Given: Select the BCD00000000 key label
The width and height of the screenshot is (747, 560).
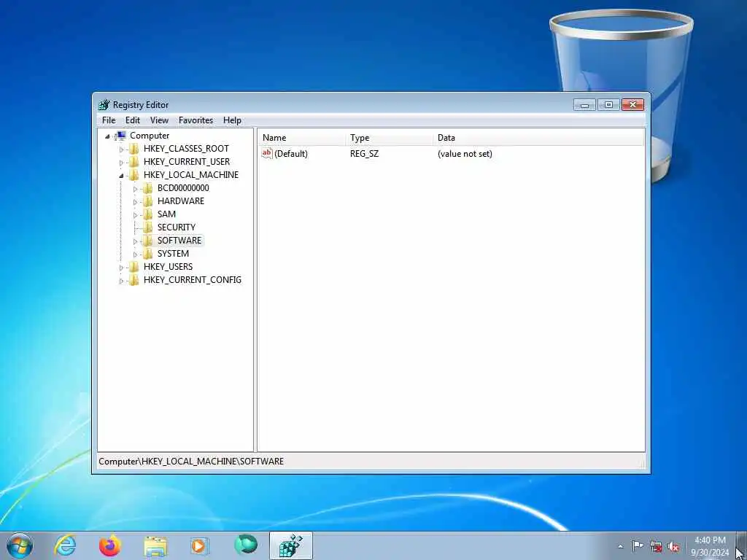Looking at the screenshot, I should [183, 188].
